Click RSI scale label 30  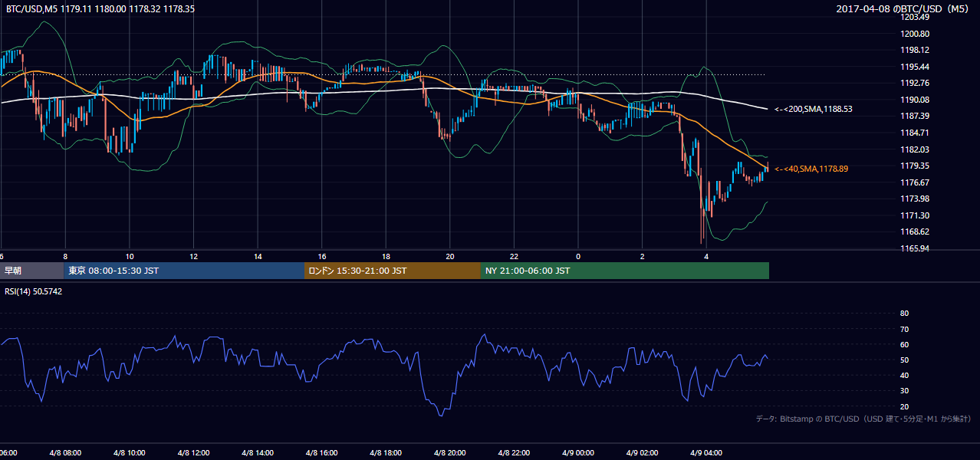[904, 391]
